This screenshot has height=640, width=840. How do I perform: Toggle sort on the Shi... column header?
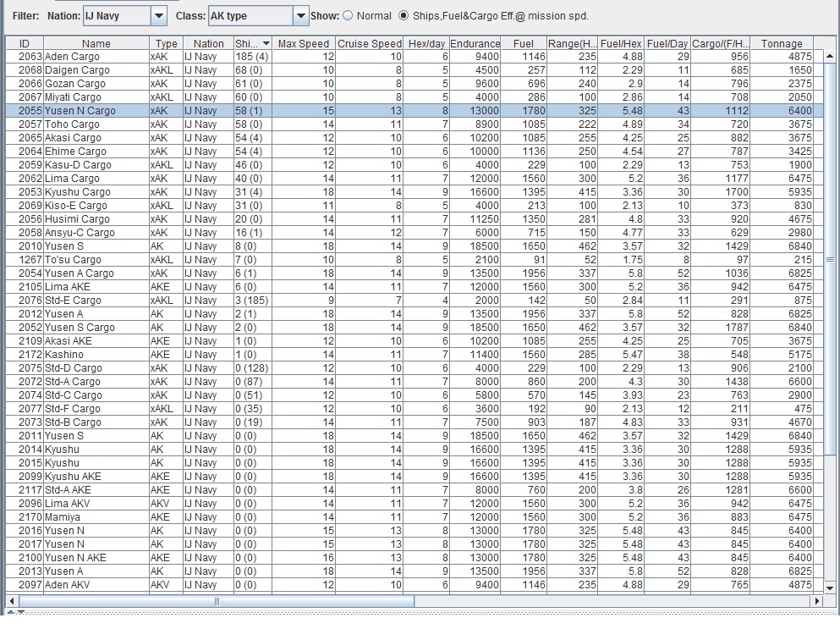pyautogui.click(x=253, y=43)
